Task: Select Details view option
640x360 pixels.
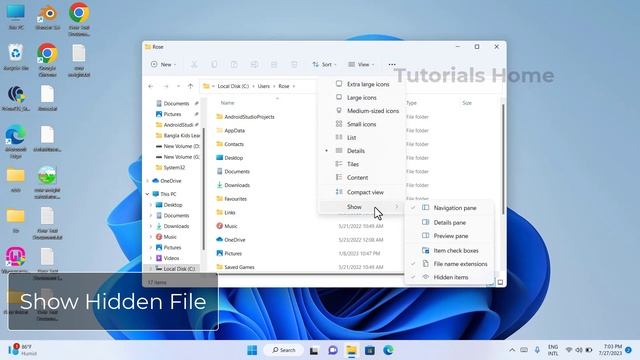Action: click(362, 151)
